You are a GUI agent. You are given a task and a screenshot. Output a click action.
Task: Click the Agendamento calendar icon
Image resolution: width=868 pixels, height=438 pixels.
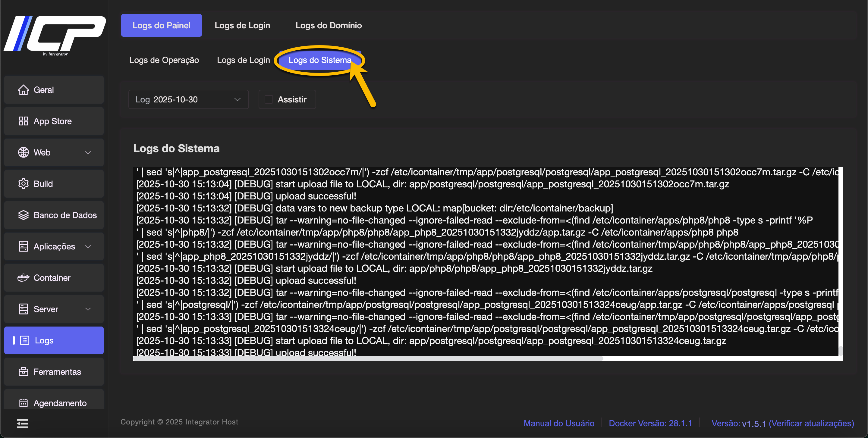click(x=23, y=403)
